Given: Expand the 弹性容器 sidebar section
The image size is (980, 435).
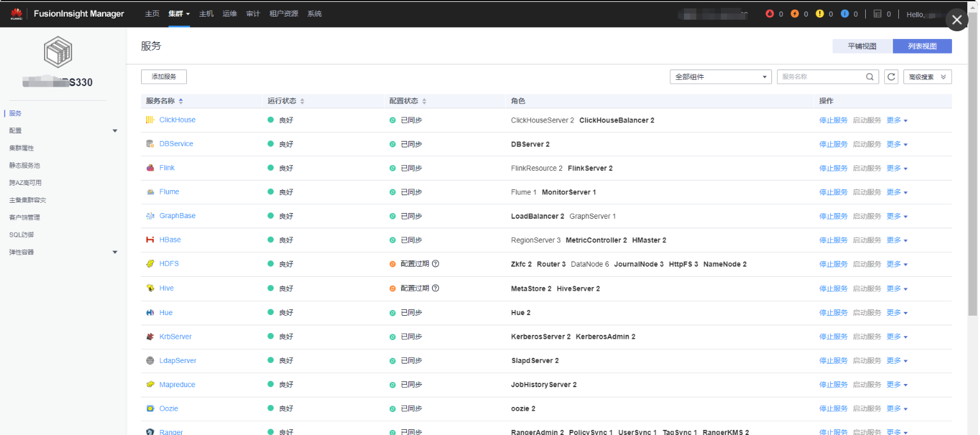Looking at the screenshot, I should (x=115, y=252).
